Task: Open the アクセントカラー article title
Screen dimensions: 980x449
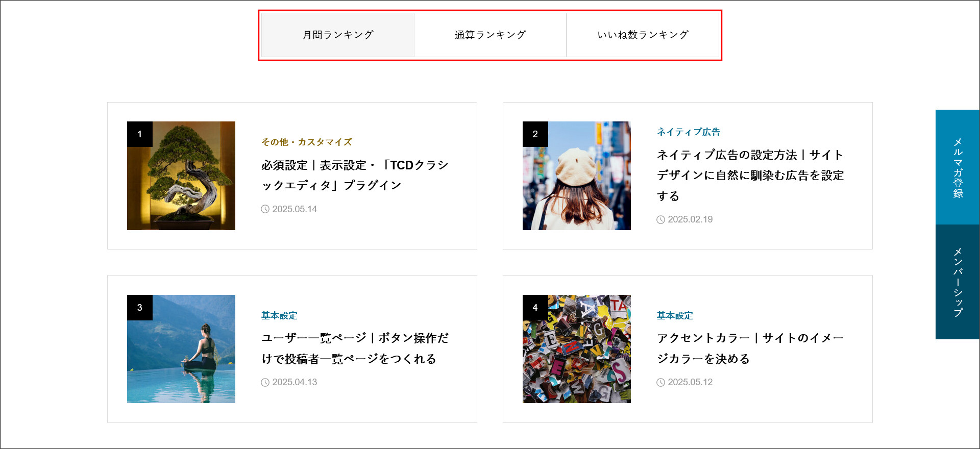Action: tap(750, 348)
